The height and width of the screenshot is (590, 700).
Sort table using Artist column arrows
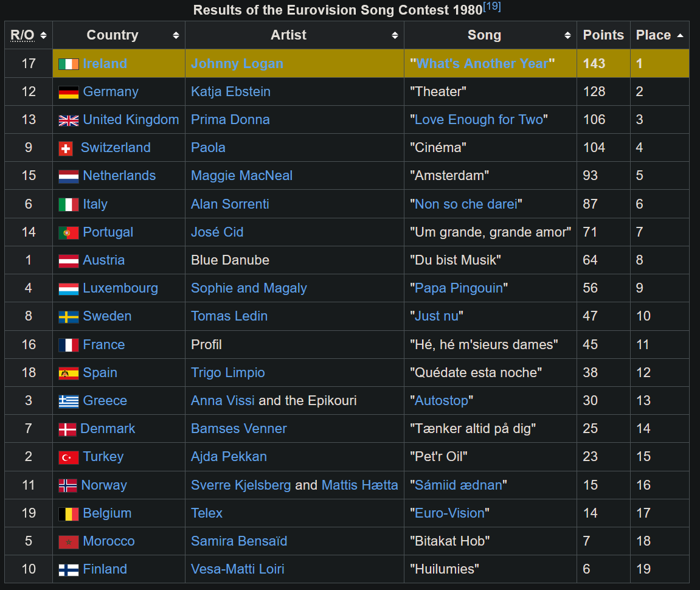tap(395, 35)
